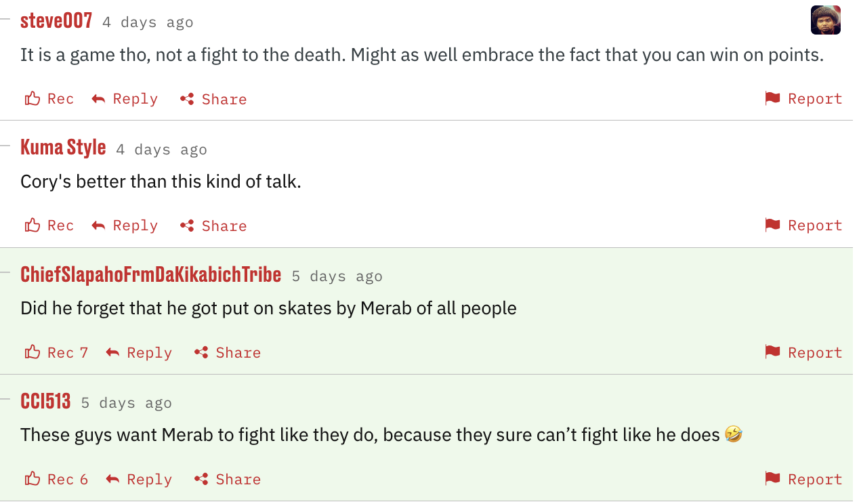
Task: Click reply arrow icon under Kuma Style's comment
Action: click(98, 226)
